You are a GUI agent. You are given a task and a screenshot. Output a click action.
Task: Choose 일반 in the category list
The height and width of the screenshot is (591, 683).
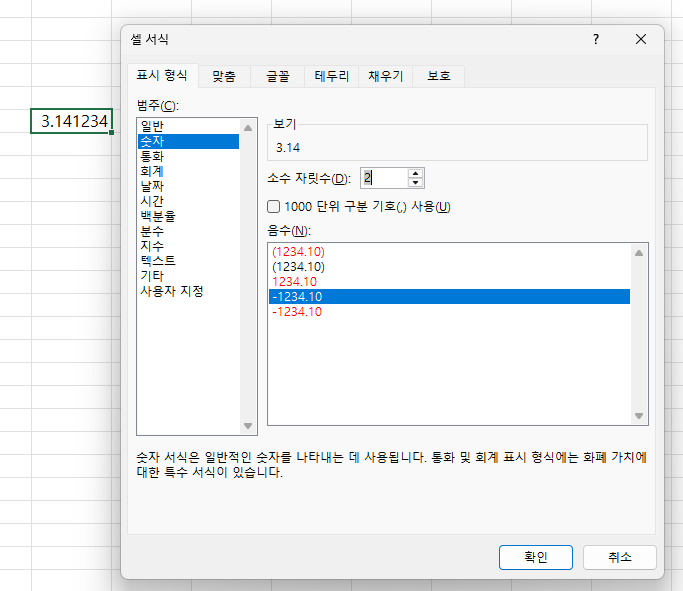pyautogui.click(x=189, y=126)
